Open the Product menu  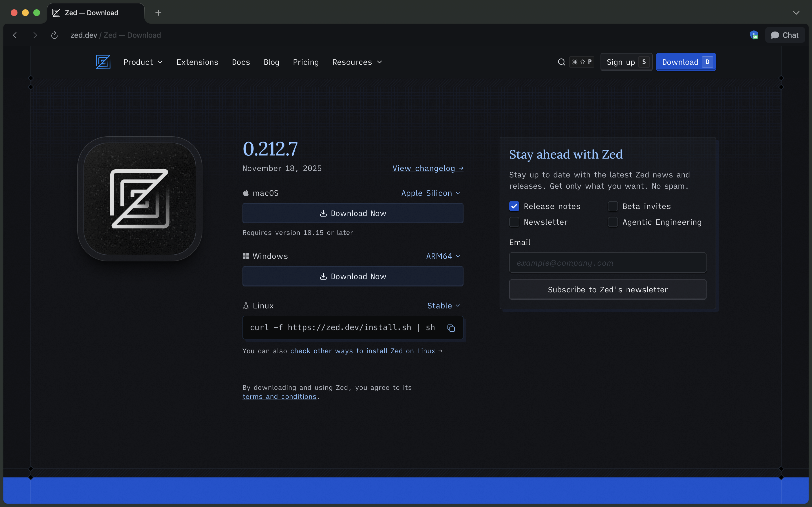(x=143, y=62)
